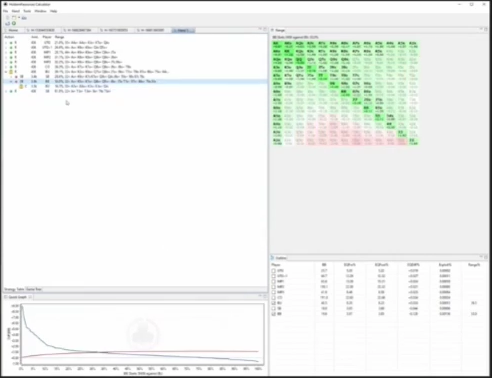
Task: Select the BU child row under BB
Action: [x=135, y=86]
